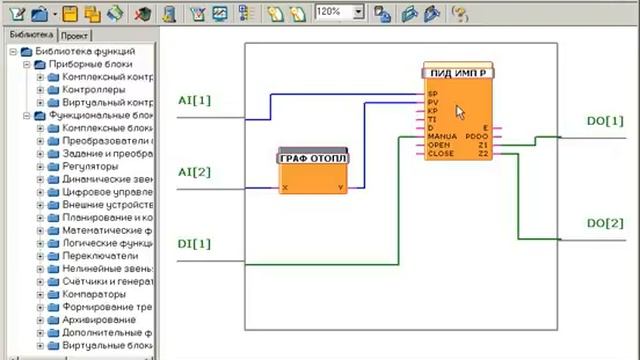This screenshot has height=360, width=640.
Task: Select the Внешние устройств folder
Action: click(x=107, y=204)
